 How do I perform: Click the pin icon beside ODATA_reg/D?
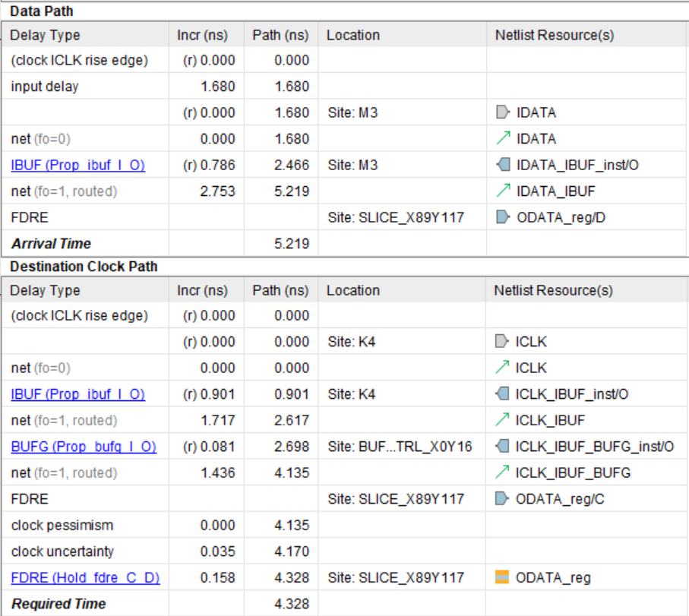502,217
